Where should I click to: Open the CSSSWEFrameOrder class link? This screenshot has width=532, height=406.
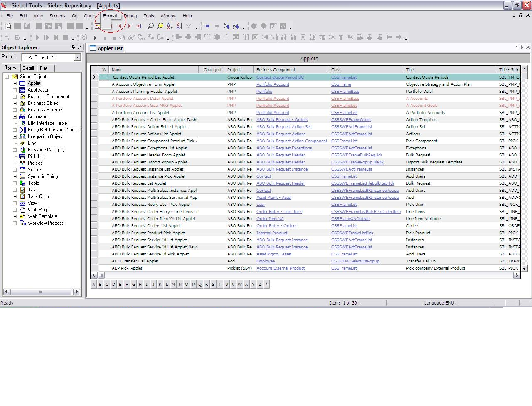click(x=351, y=120)
